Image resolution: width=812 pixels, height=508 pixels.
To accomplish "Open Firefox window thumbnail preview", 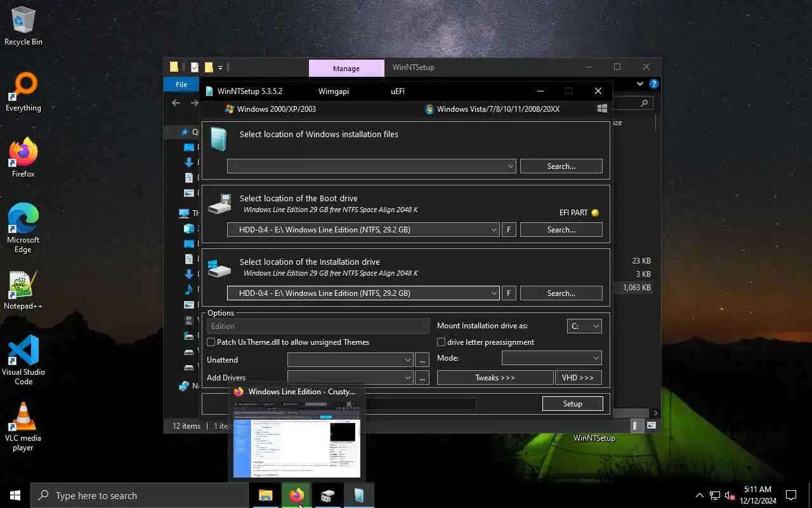I will [x=297, y=439].
